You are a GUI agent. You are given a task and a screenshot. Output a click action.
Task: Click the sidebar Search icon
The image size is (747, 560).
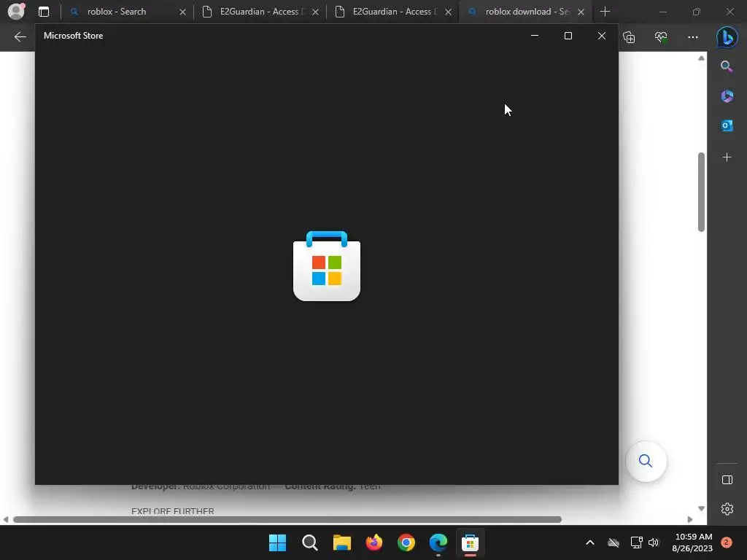coord(727,66)
